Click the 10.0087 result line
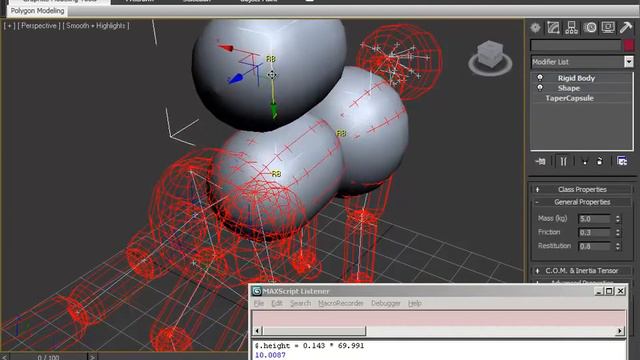 270,355
